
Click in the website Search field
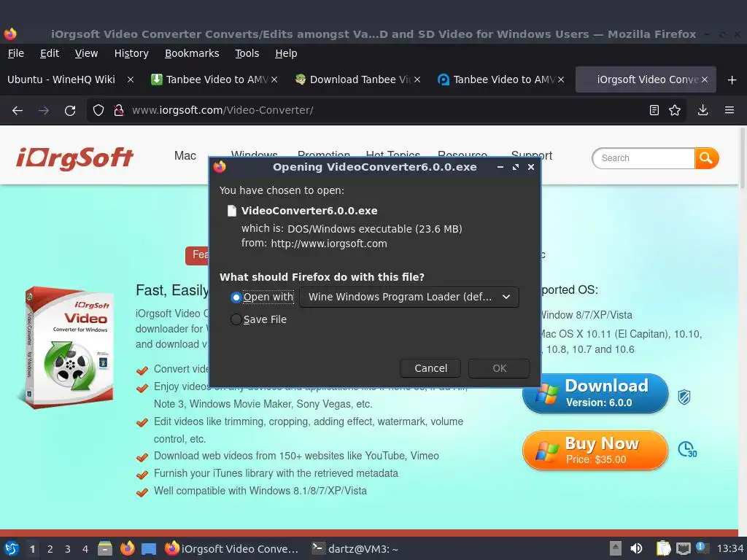tap(644, 158)
